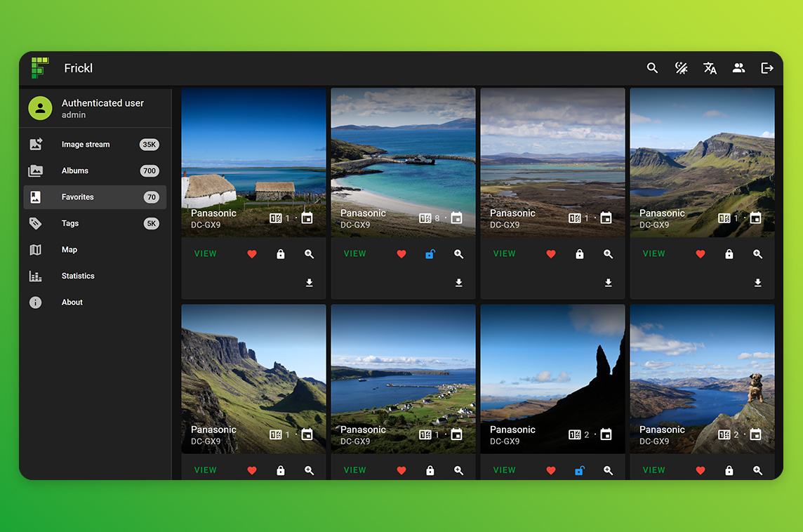
Task: Toggle the heart under the dog on rock photo
Action: [701, 470]
